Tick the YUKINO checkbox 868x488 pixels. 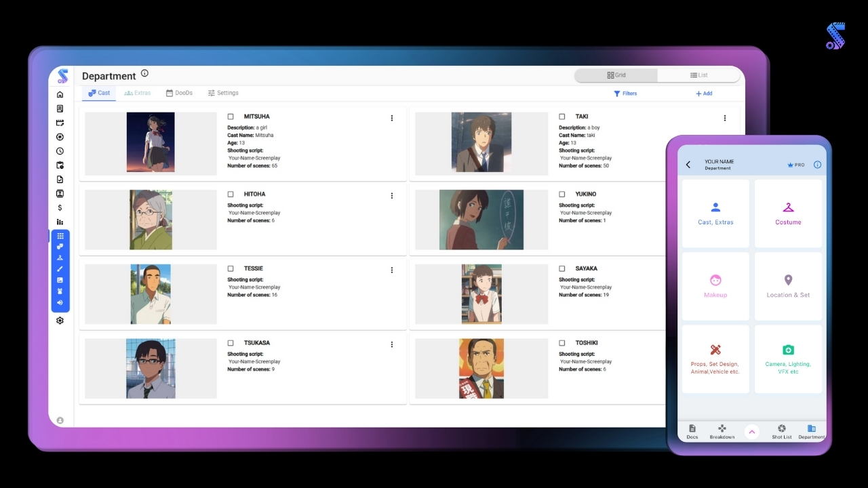[562, 195]
